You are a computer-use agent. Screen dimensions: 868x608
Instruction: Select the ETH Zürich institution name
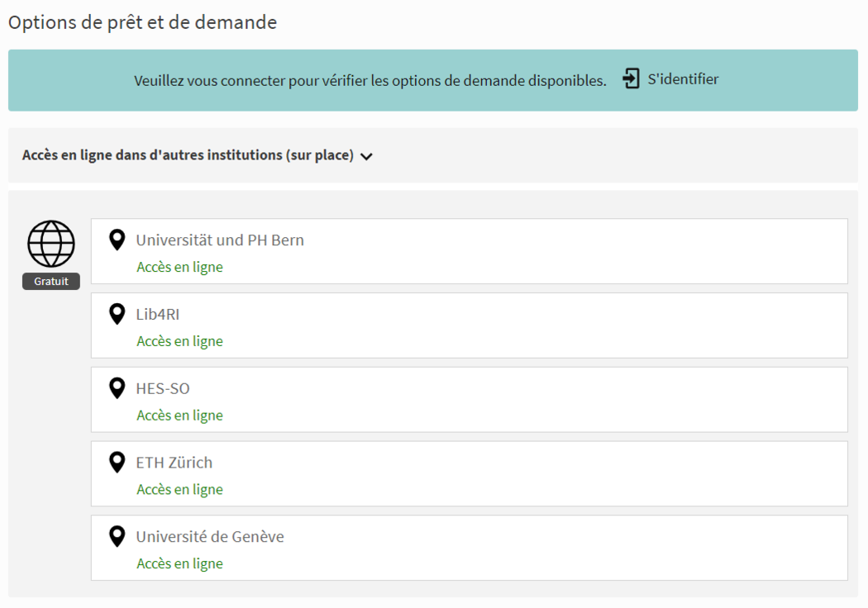click(174, 463)
